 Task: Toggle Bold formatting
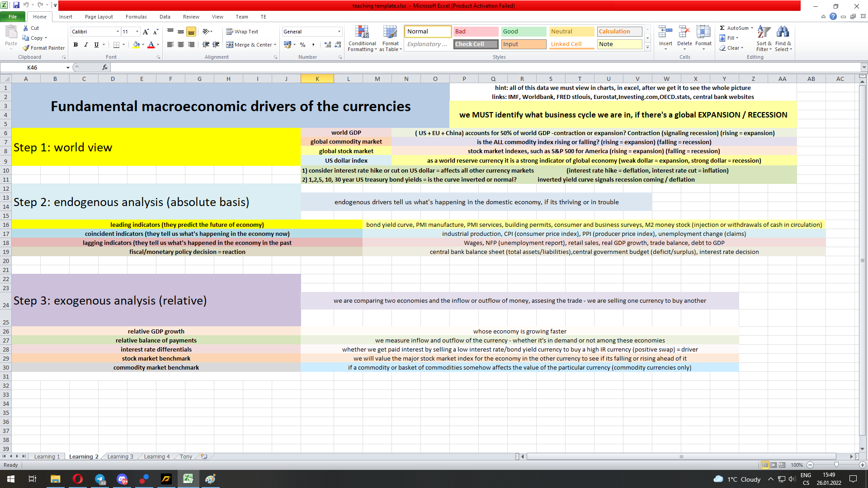coord(75,45)
